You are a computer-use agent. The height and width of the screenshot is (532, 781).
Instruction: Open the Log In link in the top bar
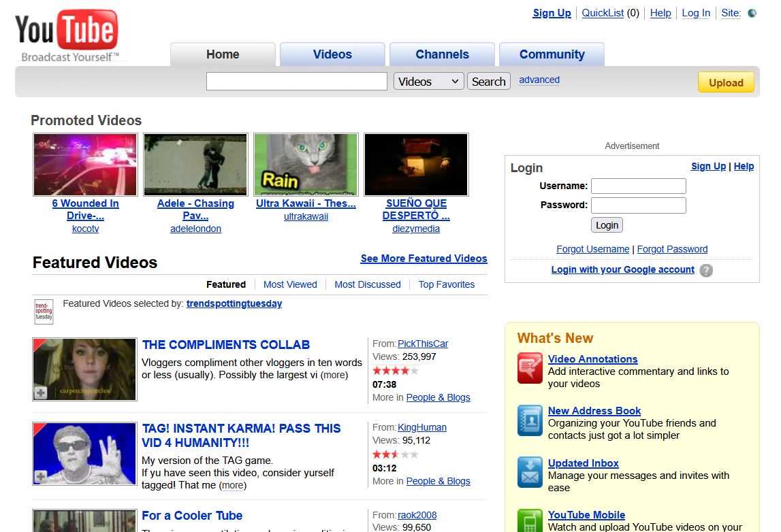tap(696, 13)
